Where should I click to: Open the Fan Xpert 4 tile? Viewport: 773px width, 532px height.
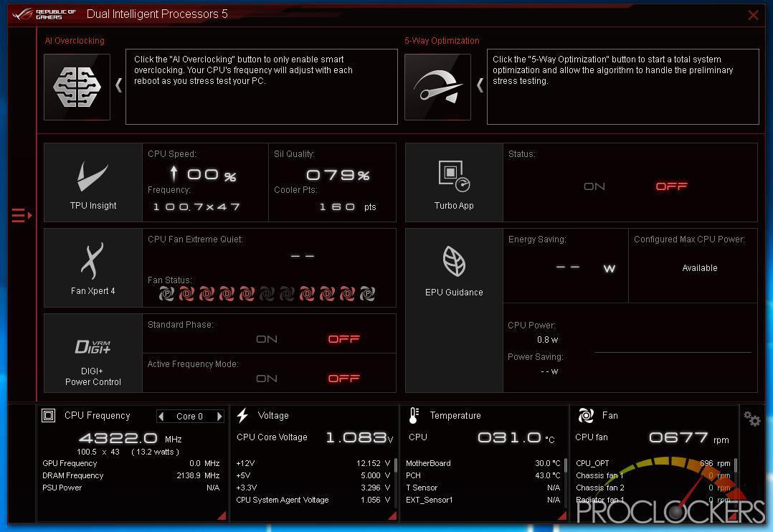(93, 267)
